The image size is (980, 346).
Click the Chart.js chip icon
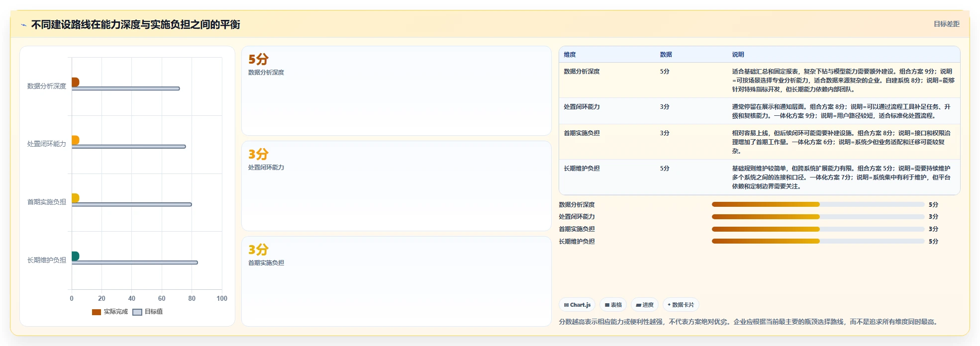point(566,305)
